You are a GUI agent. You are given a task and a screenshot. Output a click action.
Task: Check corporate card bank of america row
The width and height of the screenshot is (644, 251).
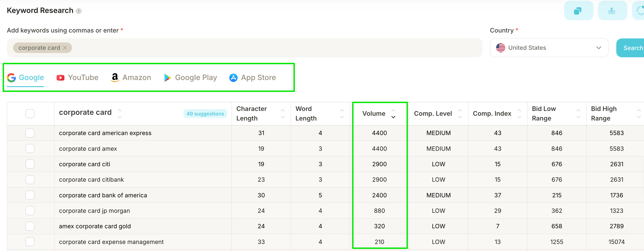coord(30,195)
